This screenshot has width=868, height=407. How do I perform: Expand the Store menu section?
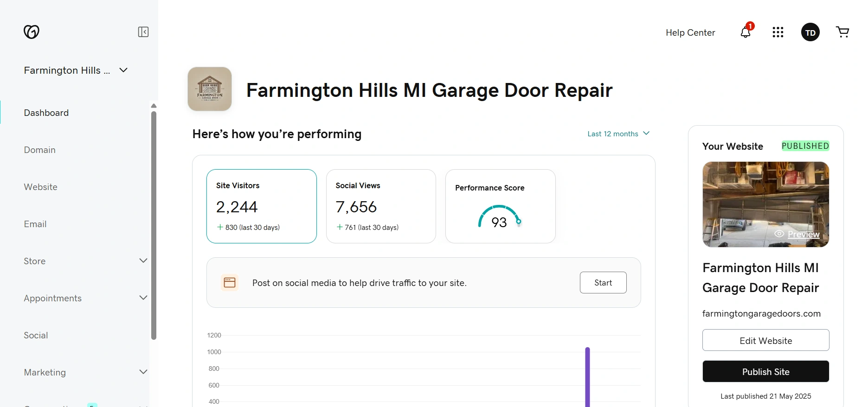coord(143,261)
